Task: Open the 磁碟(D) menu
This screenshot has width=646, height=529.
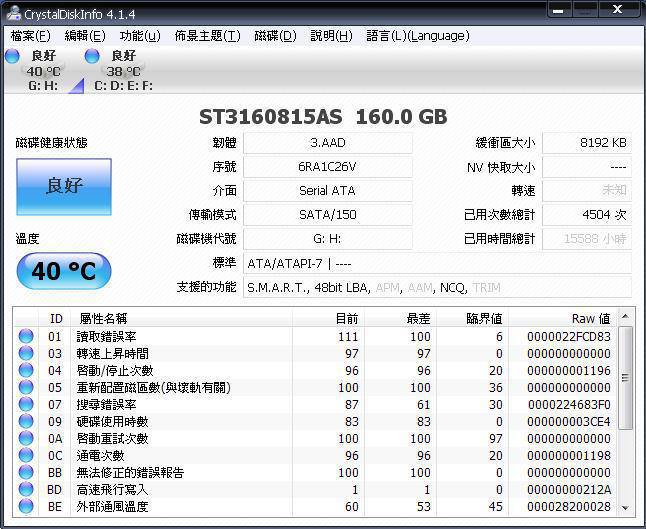Action: [x=275, y=36]
